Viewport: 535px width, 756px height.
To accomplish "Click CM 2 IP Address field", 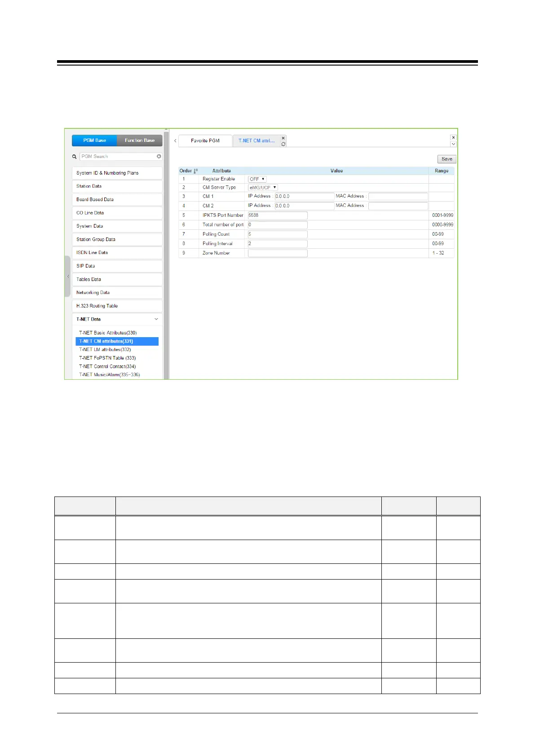I will click(305, 206).
